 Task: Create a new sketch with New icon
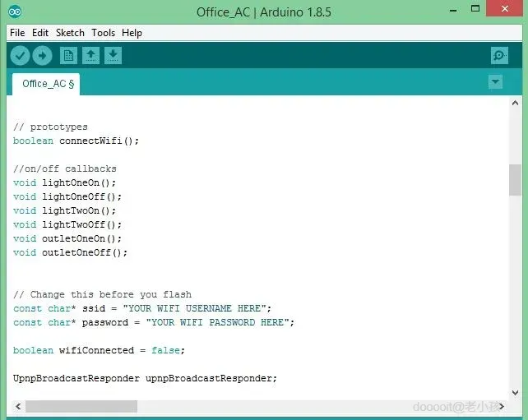[69, 56]
